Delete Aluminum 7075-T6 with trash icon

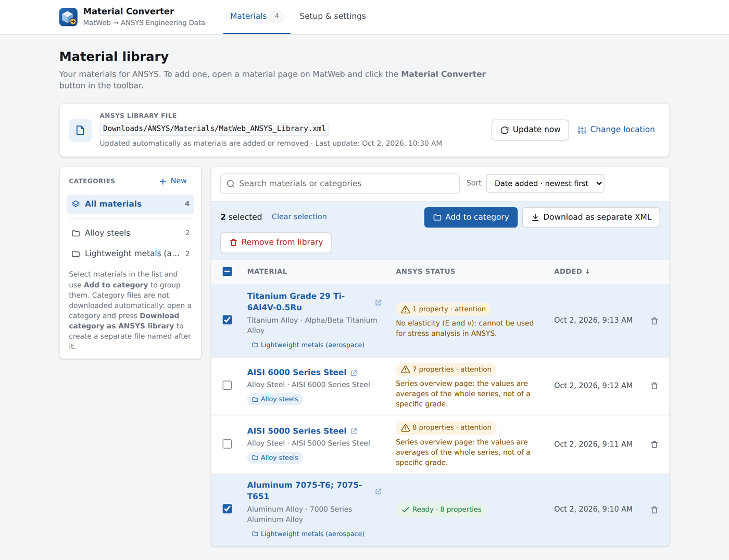[x=655, y=510]
